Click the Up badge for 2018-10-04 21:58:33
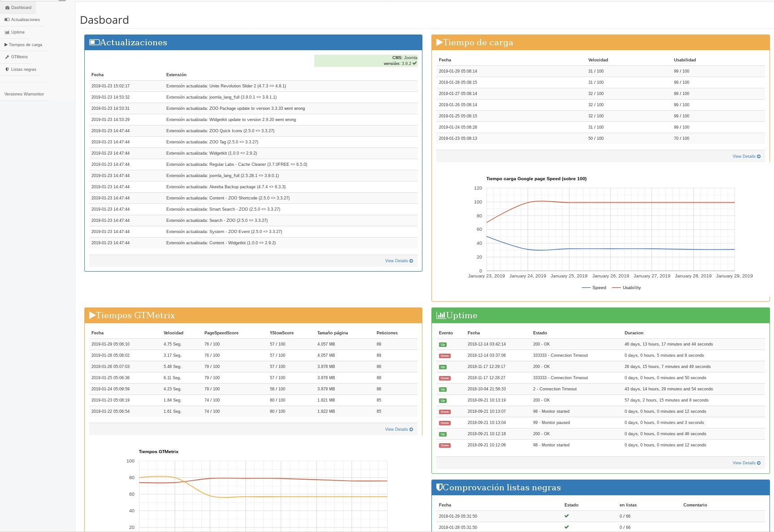This screenshot has height=532, width=774. coord(443,389)
